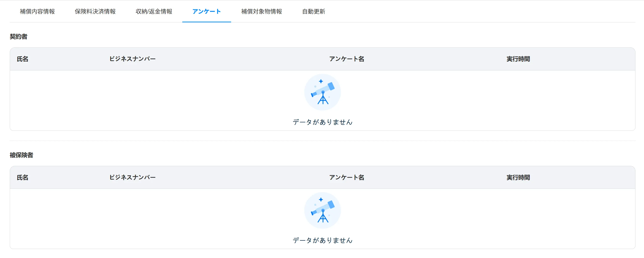Click telescope icon in 被保険者 table
The width and height of the screenshot is (644, 258).
323,210
